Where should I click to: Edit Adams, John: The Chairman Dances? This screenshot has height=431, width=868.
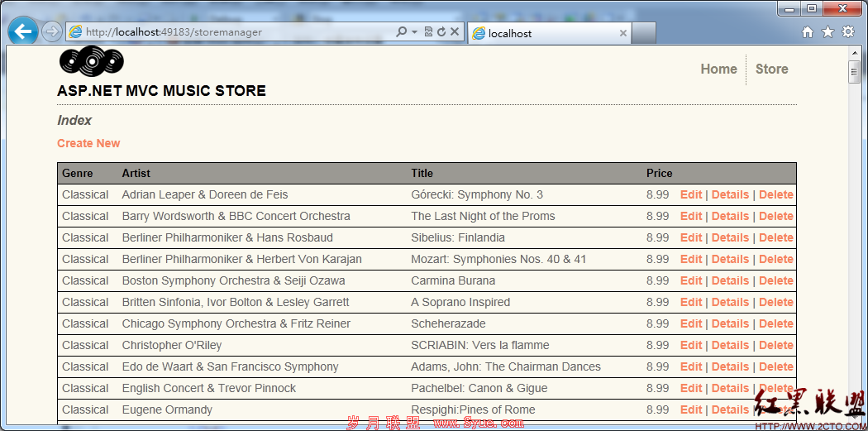(x=691, y=366)
